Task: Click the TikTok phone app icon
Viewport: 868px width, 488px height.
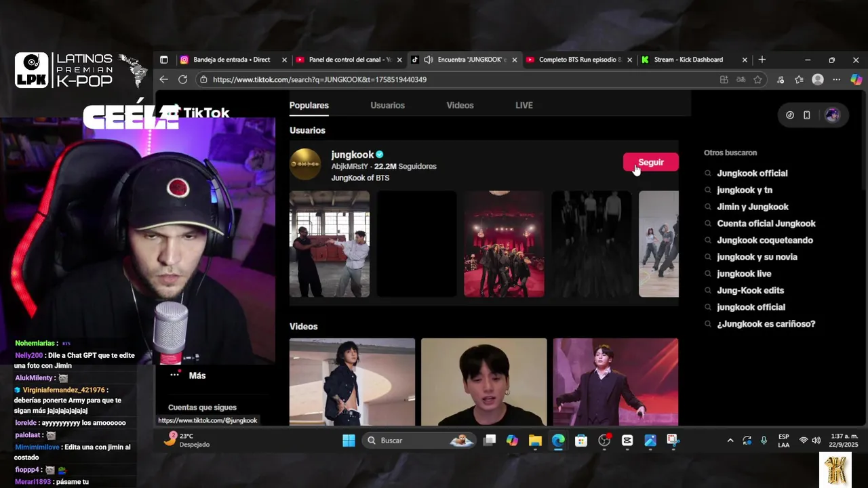Action: 807,115
